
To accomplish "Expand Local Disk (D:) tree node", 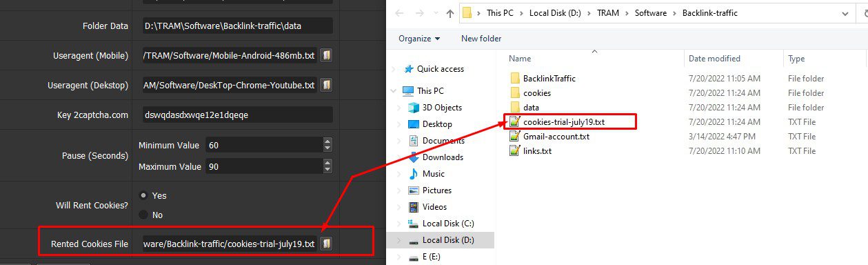I will (x=399, y=240).
